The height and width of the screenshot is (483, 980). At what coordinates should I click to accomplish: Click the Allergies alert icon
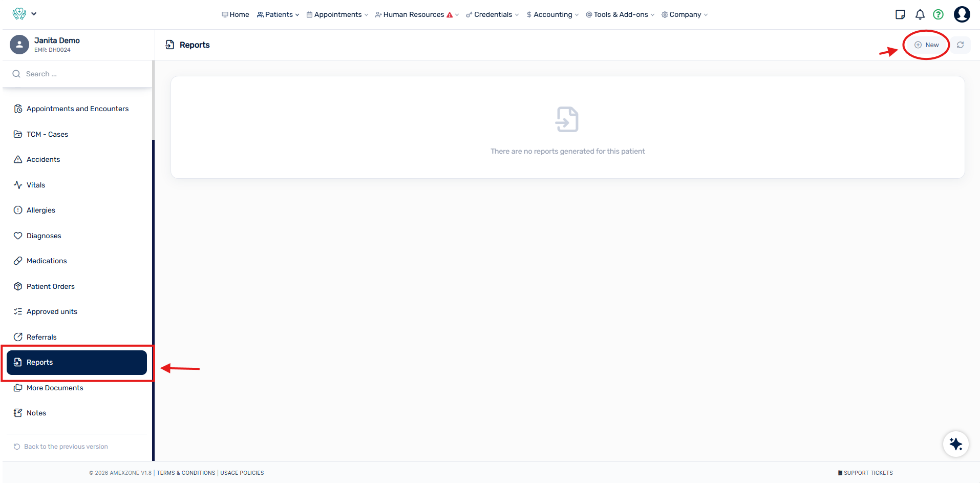click(18, 210)
